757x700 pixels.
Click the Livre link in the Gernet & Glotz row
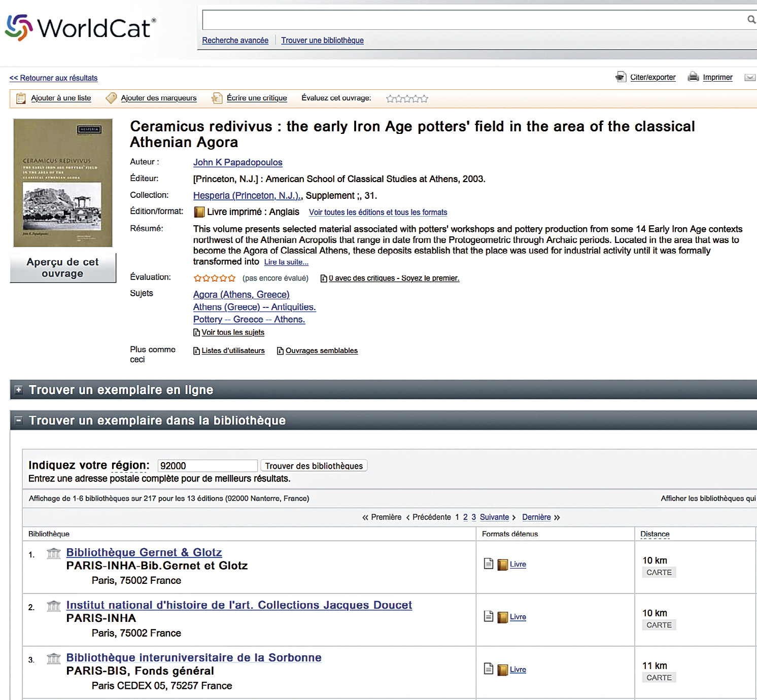(x=518, y=565)
